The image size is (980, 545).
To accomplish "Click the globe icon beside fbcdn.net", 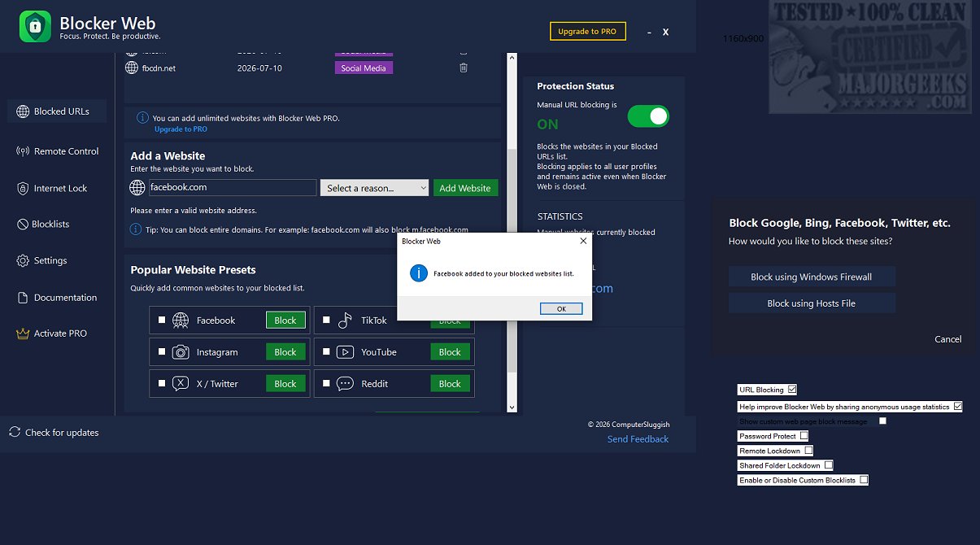I will [132, 68].
